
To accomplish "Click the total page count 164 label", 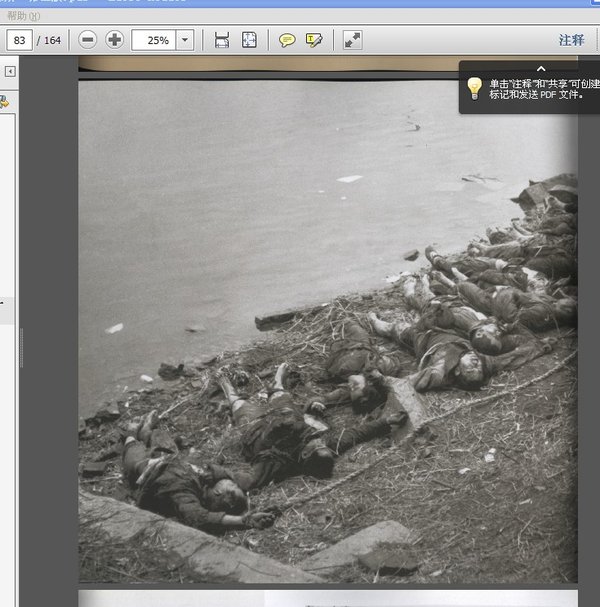I will 51,40.
